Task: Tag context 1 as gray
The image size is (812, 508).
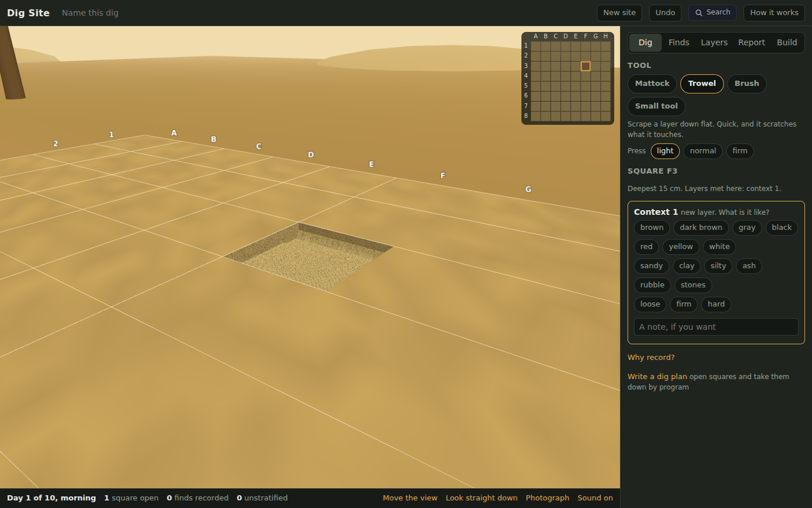Action: click(747, 228)
